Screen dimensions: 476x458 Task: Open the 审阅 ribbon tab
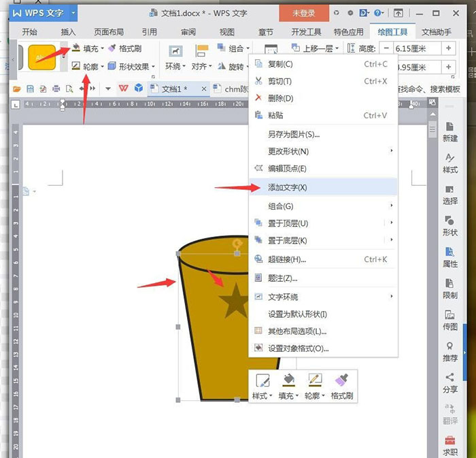click(188, 32)
